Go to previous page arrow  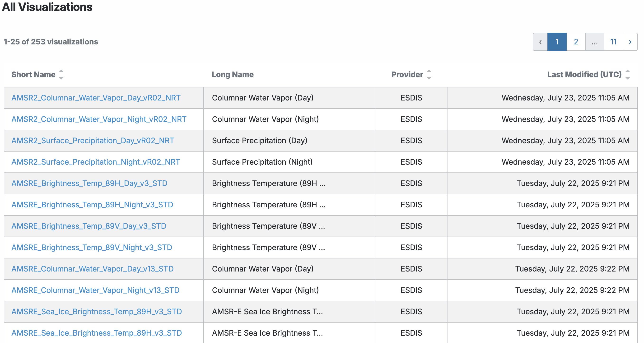[540, 42]
